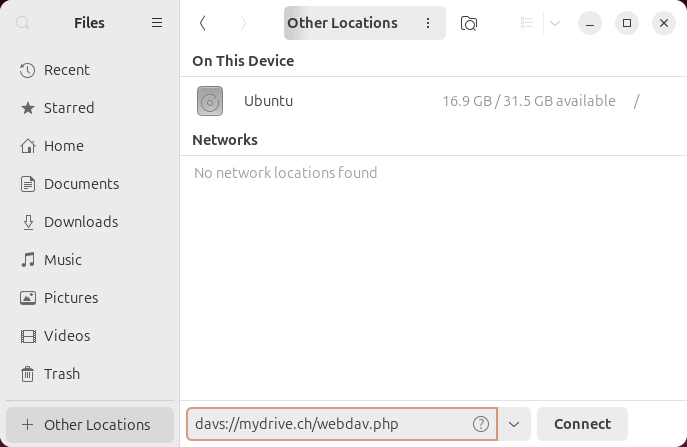
Task: Open Starred in the sidebar
Action: coord(90,108)
